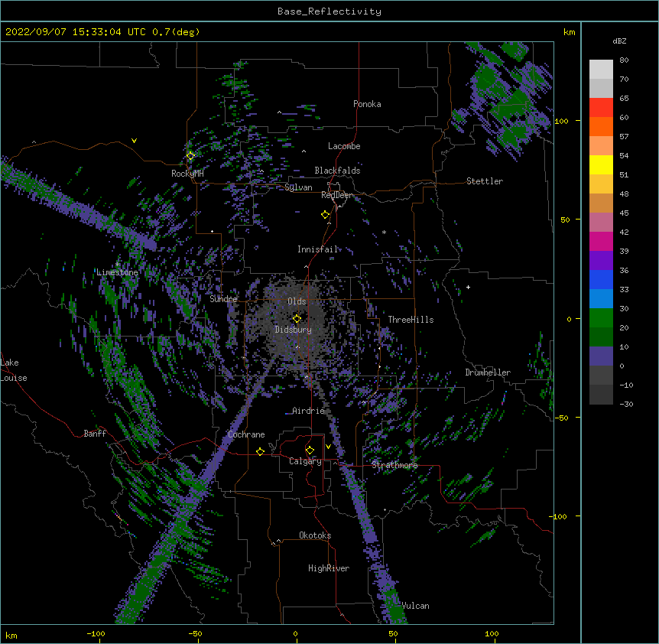Select the yellow 51-54 dBZ legend swatch
Screen dimensions: 659x644
[x=601, y=164]
